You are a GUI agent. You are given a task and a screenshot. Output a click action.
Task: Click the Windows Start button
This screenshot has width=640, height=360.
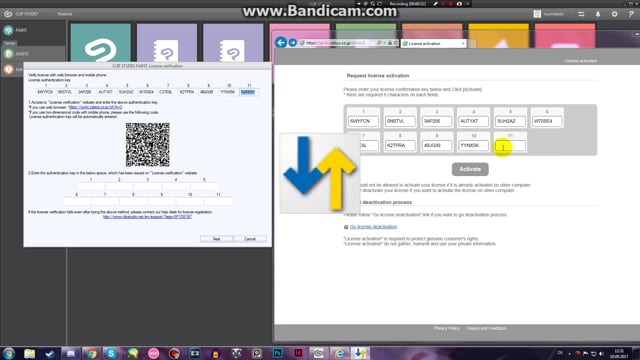coord(9,353)
